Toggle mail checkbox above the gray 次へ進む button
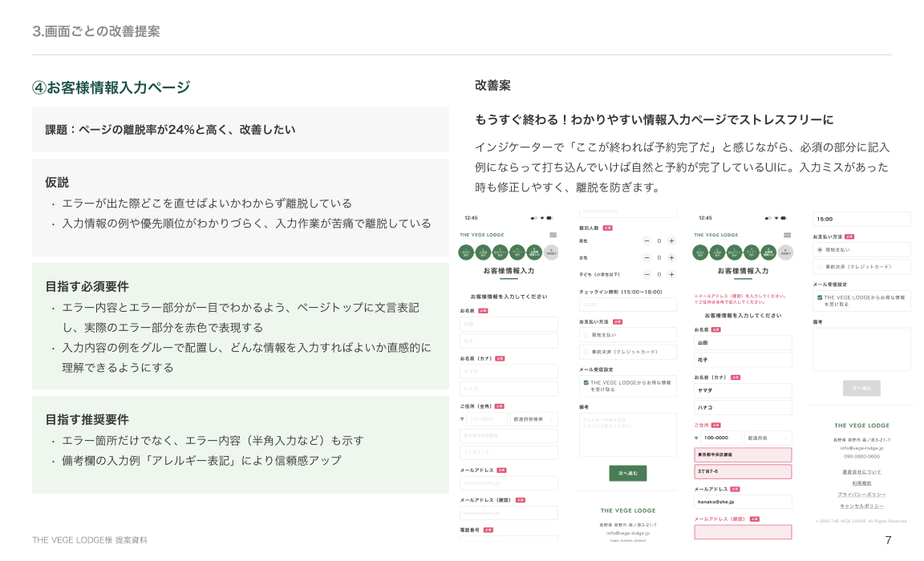The height and width of the screenshot is (561, 924). [x=820, y=297]
